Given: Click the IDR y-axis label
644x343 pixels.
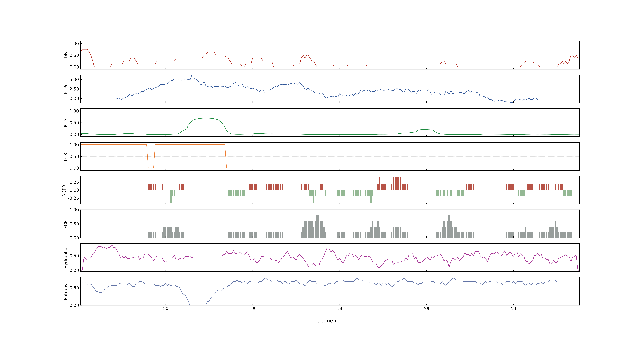Looking at the screenshot, I should click(66, 55).
